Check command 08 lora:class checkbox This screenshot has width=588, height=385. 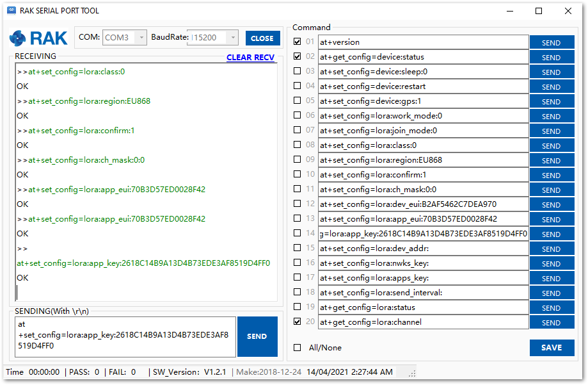point(298,145)
